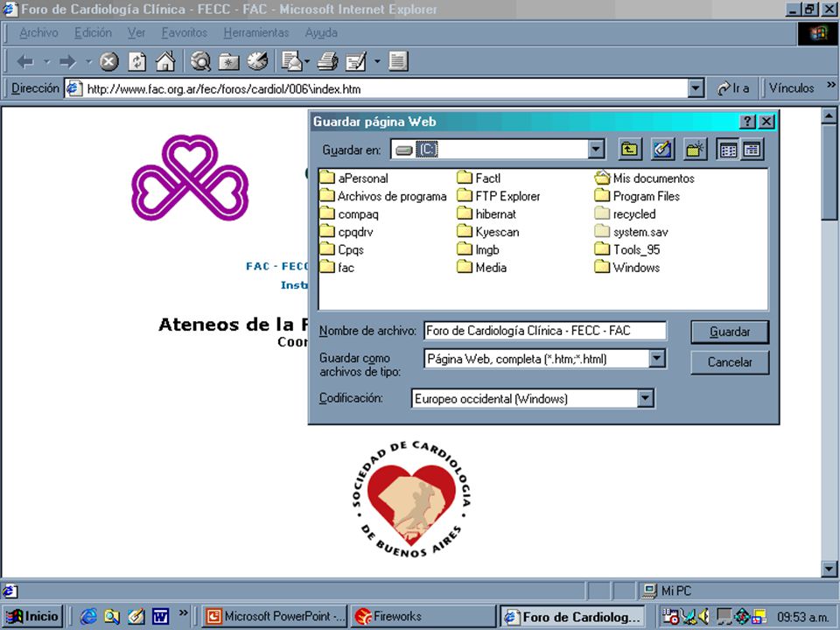This screenshot has height=630, width=840.
Task: Click the Discuss toolbar icon
Action: [398, 61]
